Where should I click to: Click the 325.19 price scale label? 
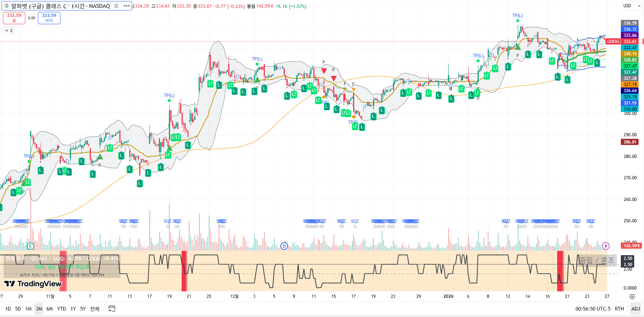(630, 97)
